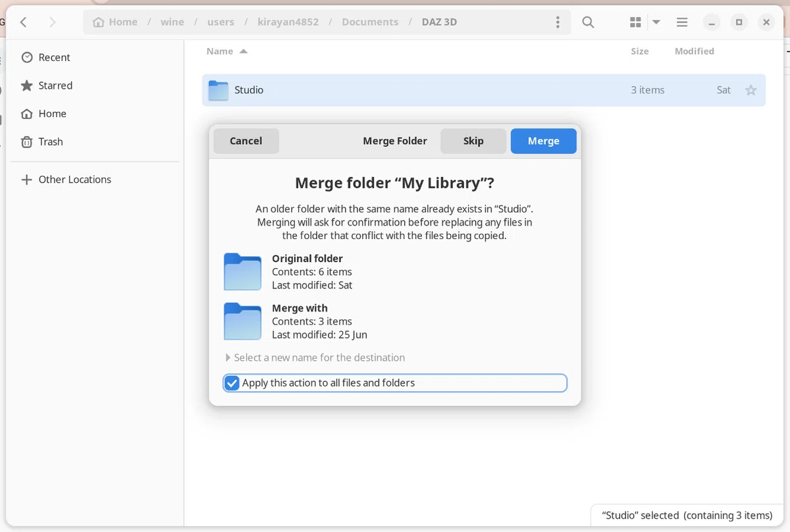
Task: Go forward with the right arrow
Action: 52,22
